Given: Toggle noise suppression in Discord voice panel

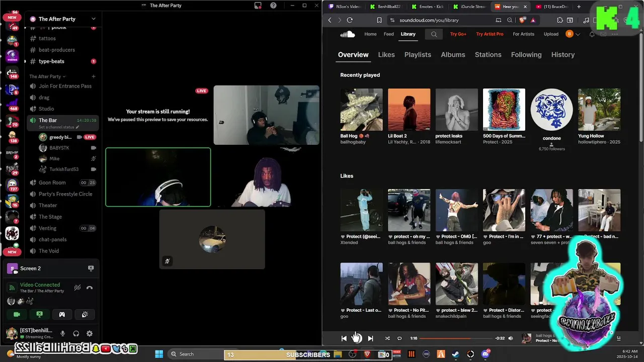Looking at the screenshot, I should coord(77,288).
